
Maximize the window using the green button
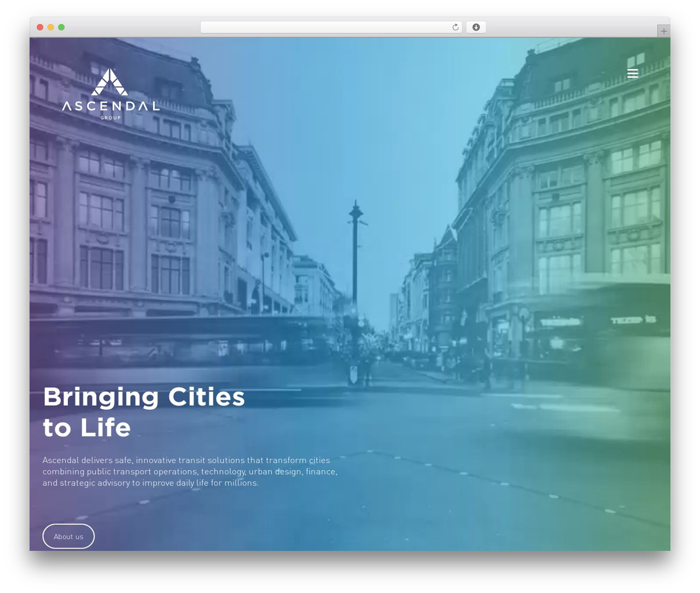click(x=61, y=27)
